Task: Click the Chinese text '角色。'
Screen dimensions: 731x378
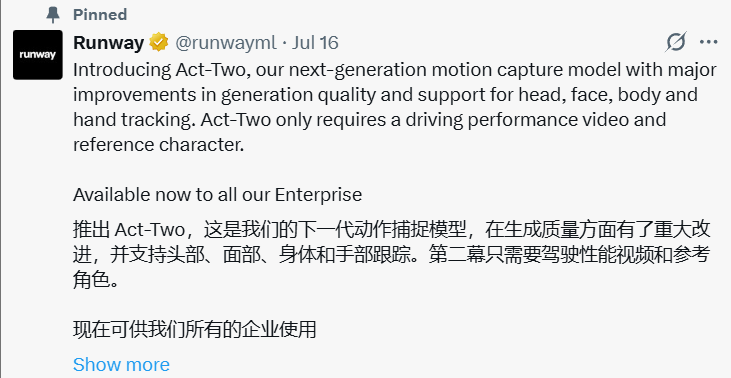Action: (x=96, y=280)
